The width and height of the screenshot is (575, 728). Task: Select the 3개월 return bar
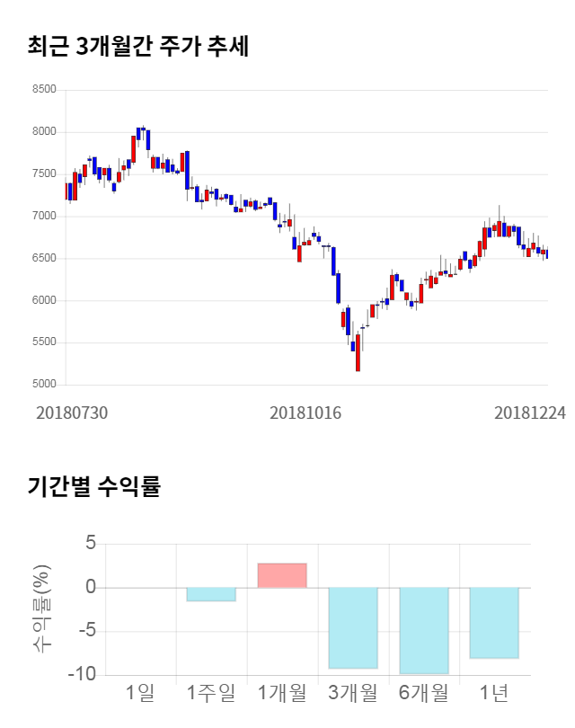[x=353, y=627]
